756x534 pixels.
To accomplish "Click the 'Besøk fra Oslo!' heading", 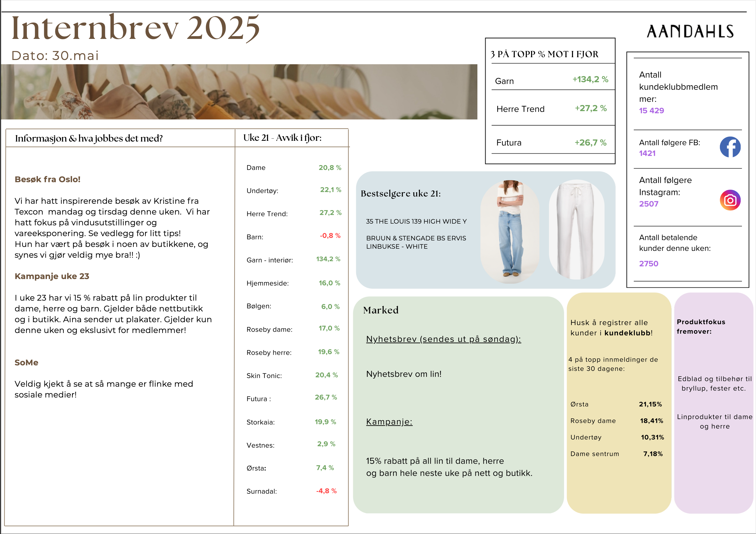I will 47,179.
